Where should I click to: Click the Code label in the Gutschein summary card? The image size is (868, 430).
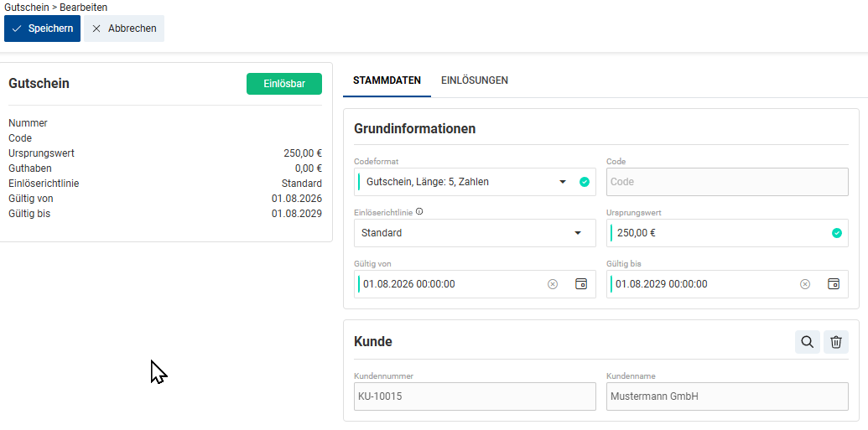click(20, 138)
